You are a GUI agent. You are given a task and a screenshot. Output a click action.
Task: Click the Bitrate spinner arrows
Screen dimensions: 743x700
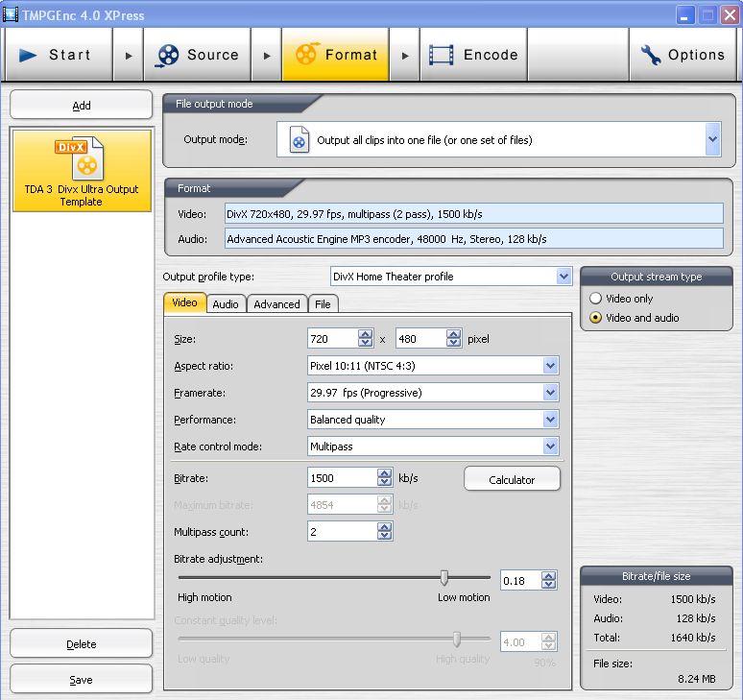[x=385, y=477]
